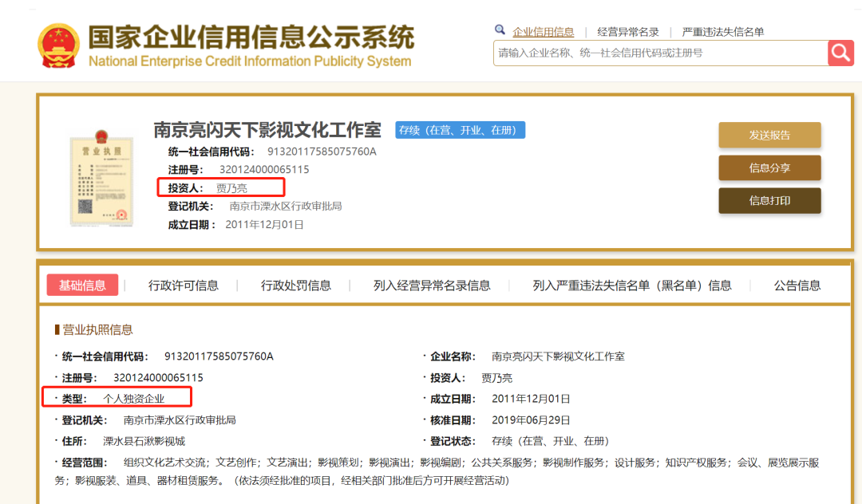
Task: Select the 基础信息 tab
Action: point(82,285)
